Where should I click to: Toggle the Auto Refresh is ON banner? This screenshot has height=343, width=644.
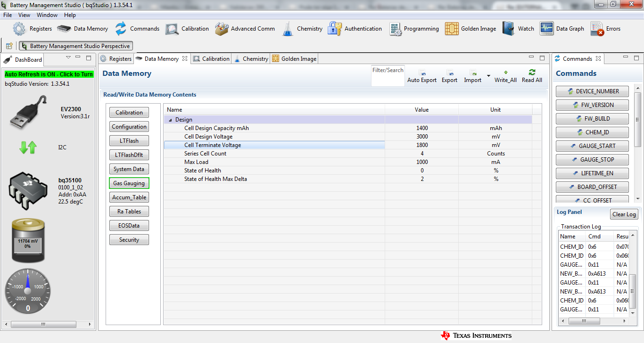coord(49,74)
